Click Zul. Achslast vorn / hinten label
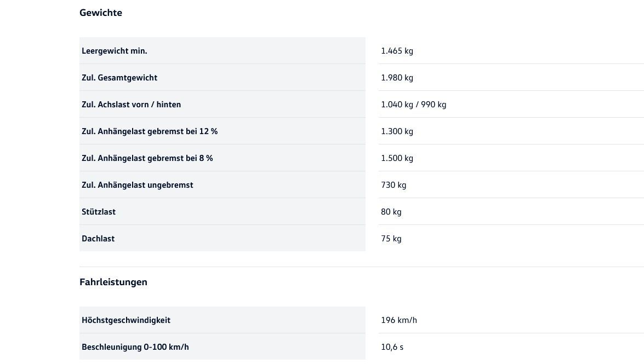 (x=131, y=105)
